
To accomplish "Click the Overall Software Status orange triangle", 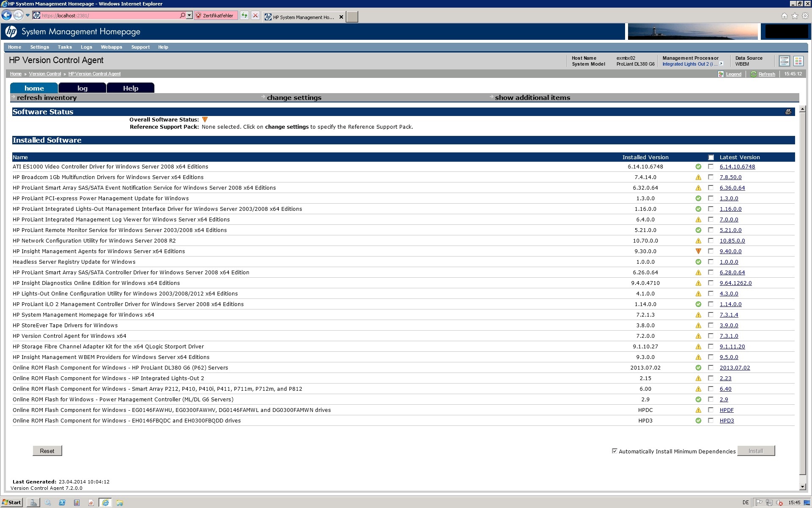I will 205,119.
